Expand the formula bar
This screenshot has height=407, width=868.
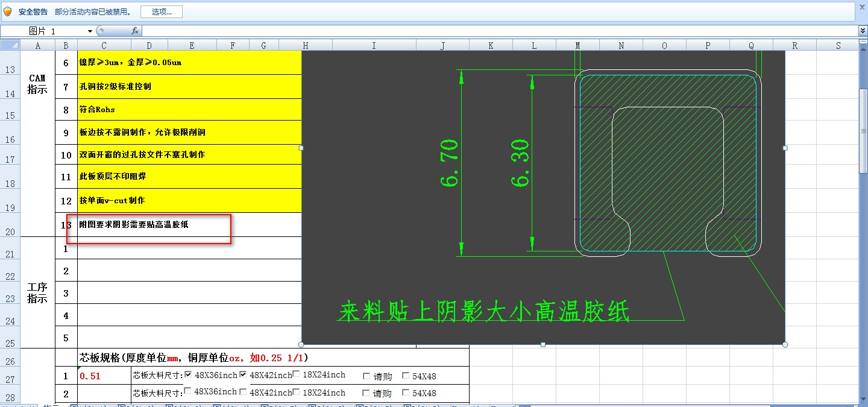pos(863,31)
